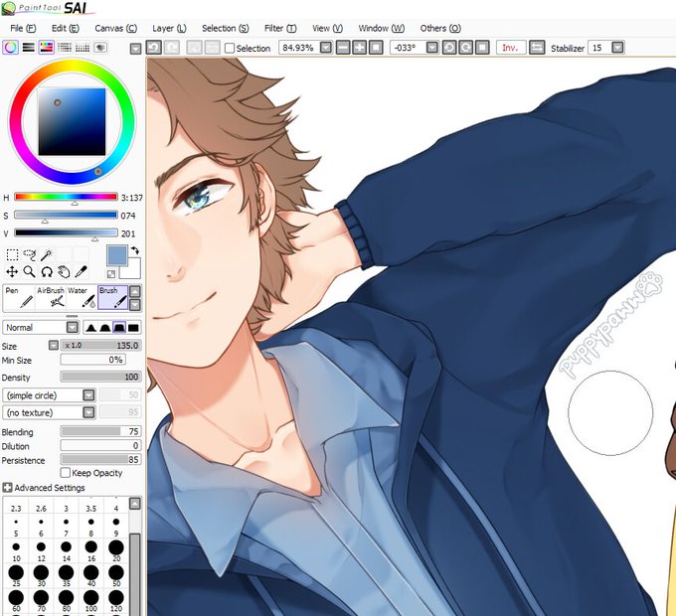Rotate canvas clockwise
This screenshot has width=676, height=616.
click(x=465, y=48)
